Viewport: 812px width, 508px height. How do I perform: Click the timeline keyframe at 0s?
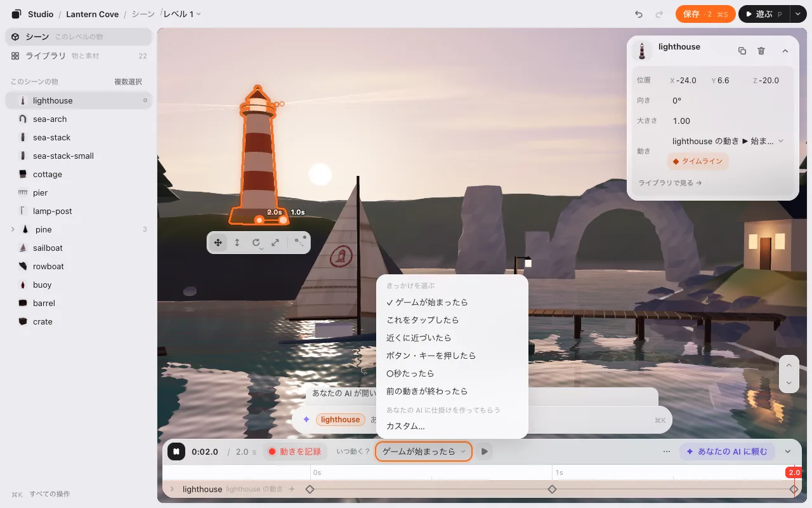(310, 489)
